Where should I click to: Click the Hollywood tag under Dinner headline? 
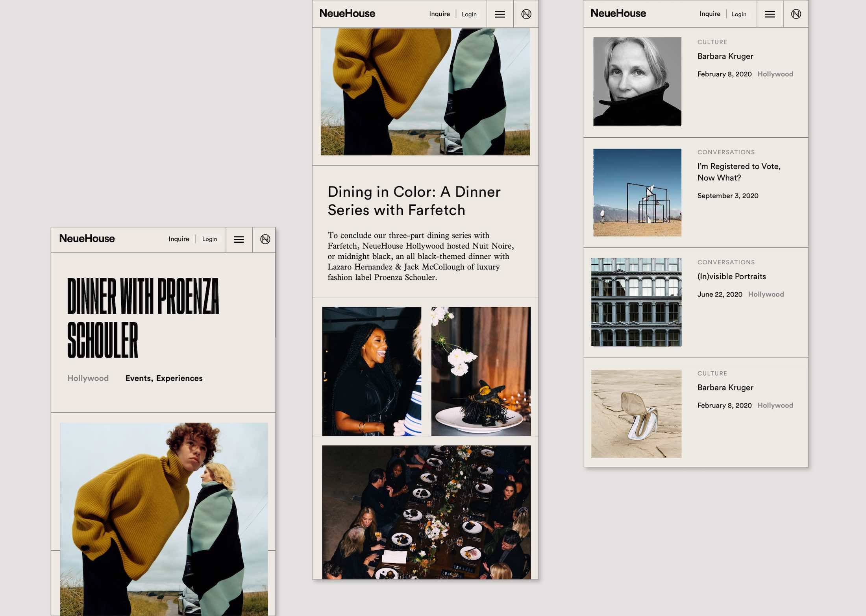88,378
